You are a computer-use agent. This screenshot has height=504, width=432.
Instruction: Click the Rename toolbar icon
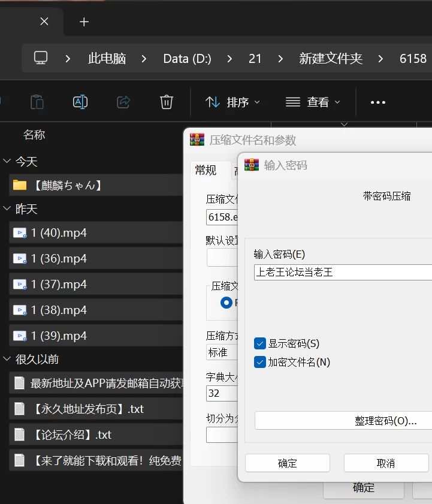pos(80,102)
